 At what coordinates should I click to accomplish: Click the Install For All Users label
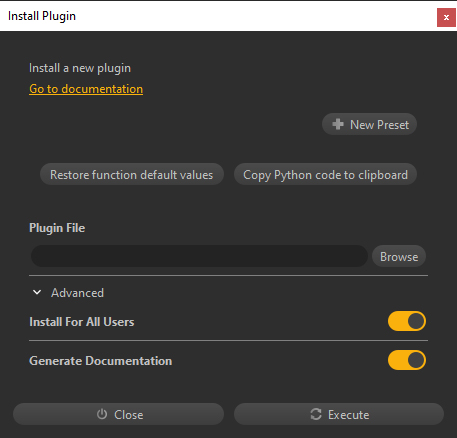pos(82,322)
